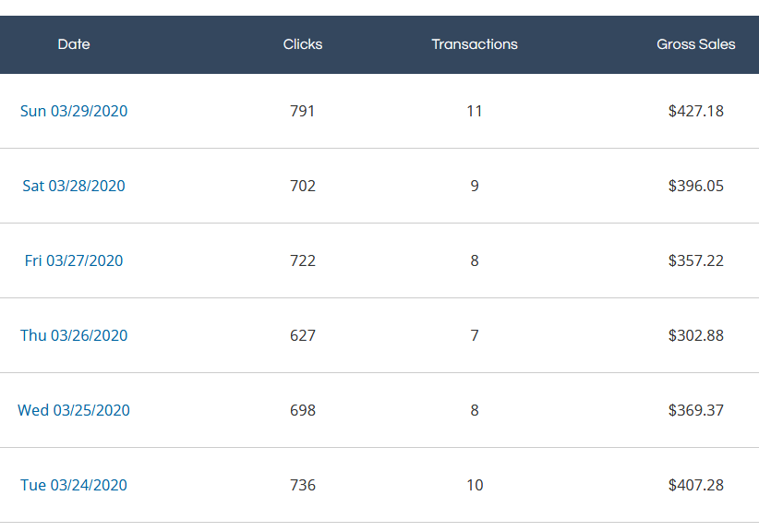This screenshot has height=532, width=759.
Task: Select the 627 clicks cell
Action: [x=303, y=335]
